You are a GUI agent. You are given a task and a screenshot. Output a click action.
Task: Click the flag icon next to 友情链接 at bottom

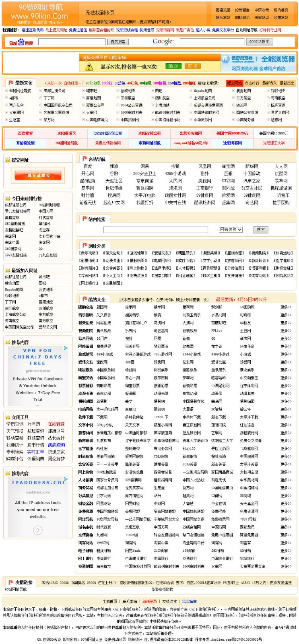pyautogui.click(x=11, y=582)
